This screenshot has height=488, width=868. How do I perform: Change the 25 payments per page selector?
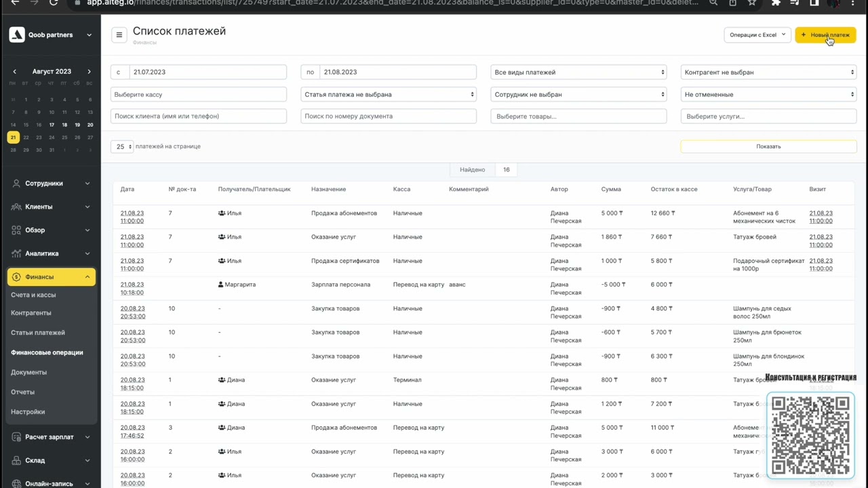(x=122, y=146)
